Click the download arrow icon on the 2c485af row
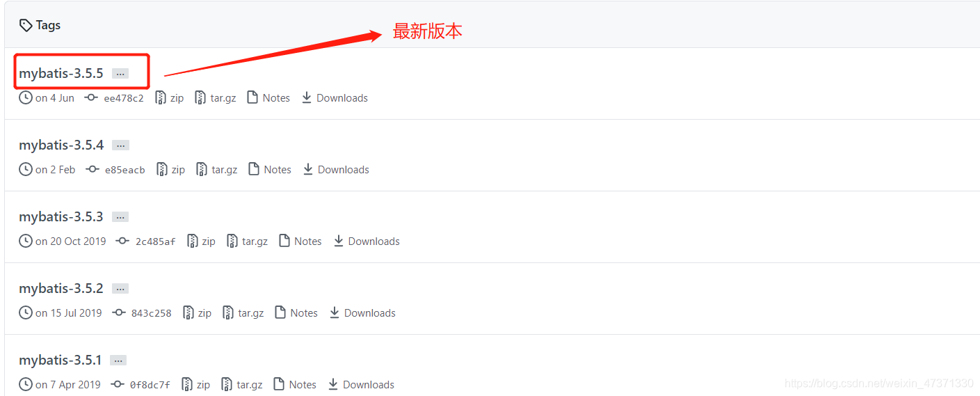The height and width of the screenshot is (396, 980). (x=339, y=241)
